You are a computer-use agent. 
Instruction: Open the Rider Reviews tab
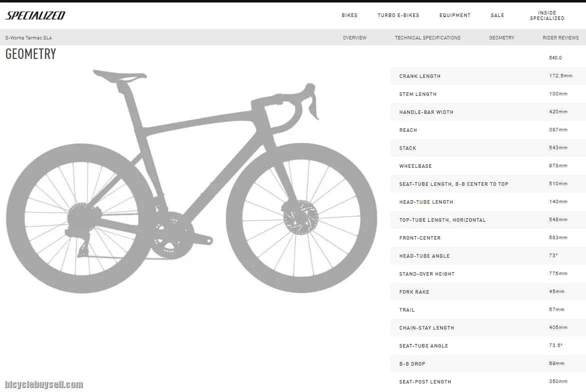point(561,38)
